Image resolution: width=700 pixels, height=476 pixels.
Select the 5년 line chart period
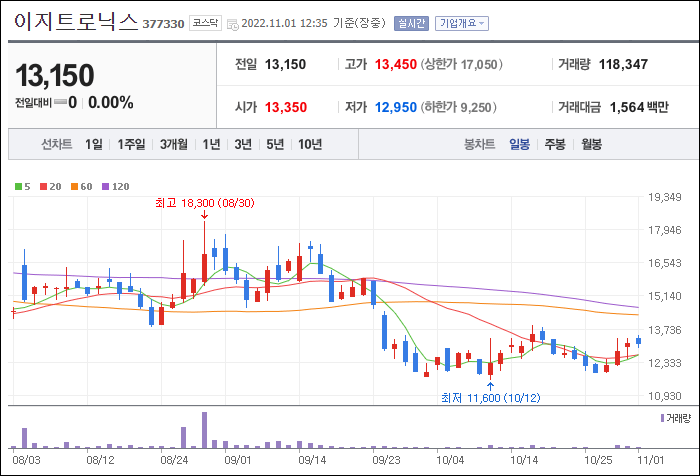point(275,144)
